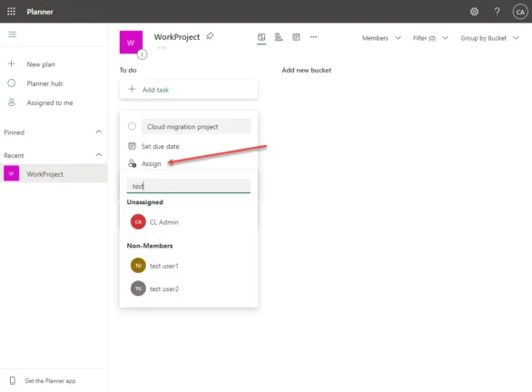Switch to the Schedule view icon
Image resolution: width=532 pixels, height=392 pixels.
(x=296, y=37)
